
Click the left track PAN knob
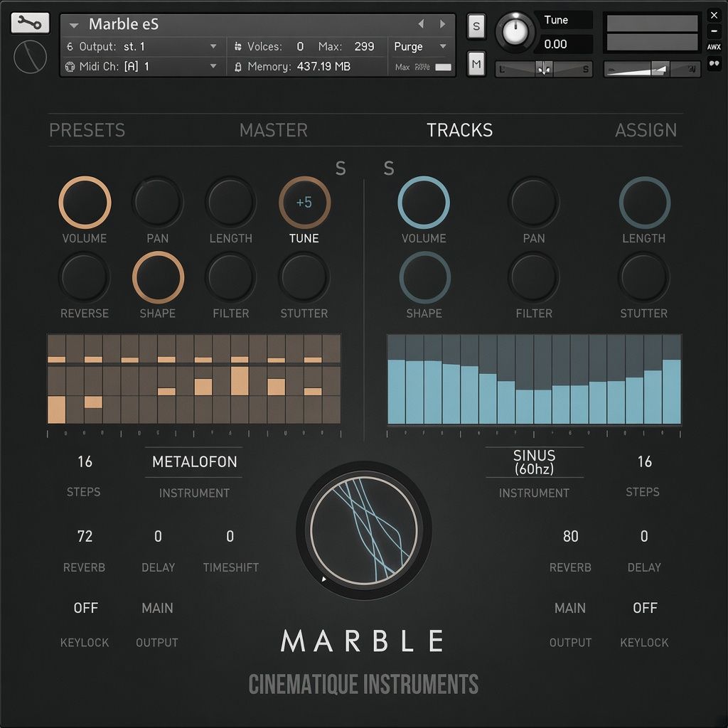[x=158, y=203]
